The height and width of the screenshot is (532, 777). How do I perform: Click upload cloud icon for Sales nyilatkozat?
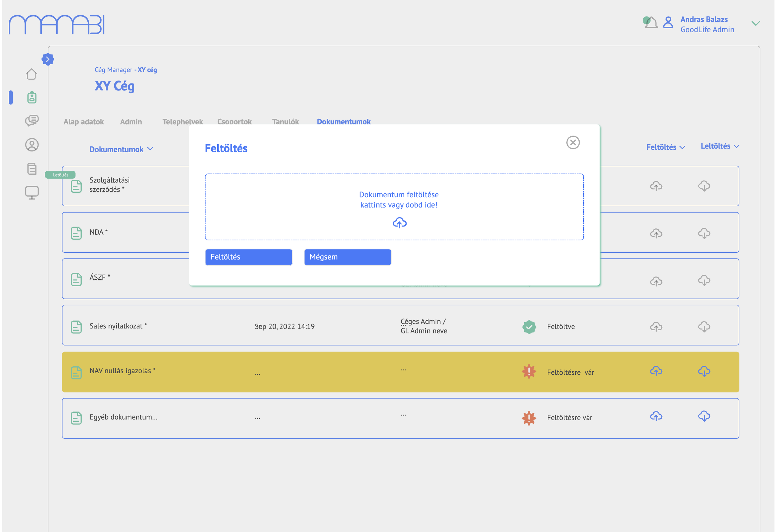656,326
